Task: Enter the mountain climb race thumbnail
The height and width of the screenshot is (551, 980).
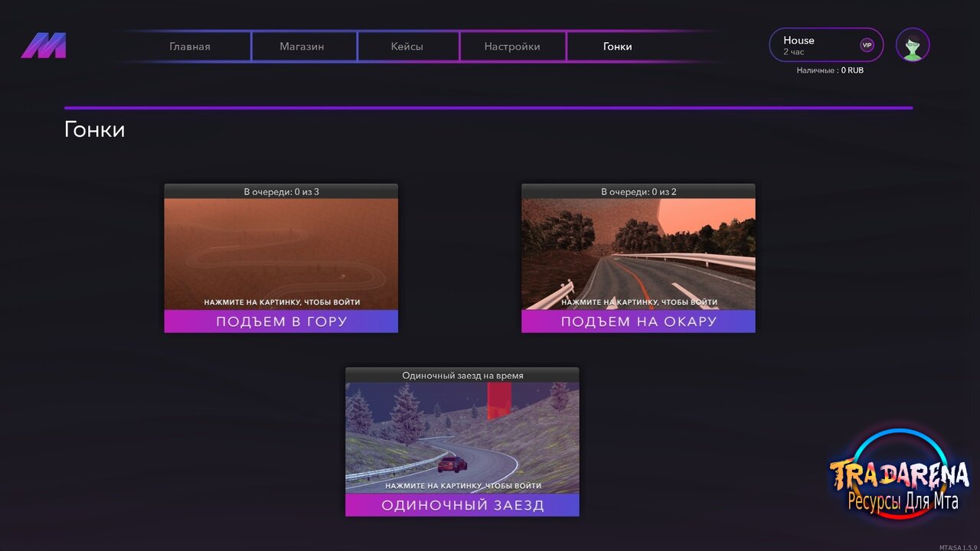Action: coord(281,254)
